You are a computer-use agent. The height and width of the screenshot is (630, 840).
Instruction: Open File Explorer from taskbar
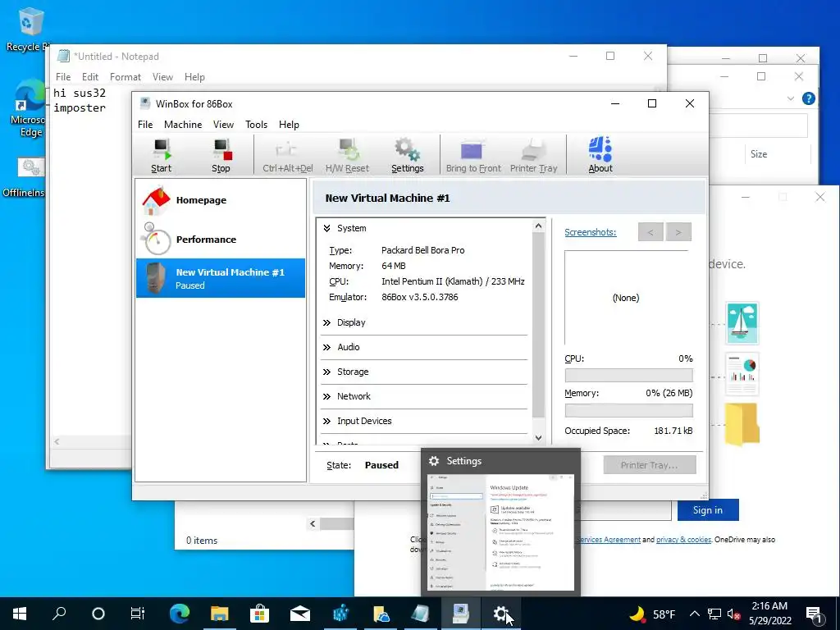[x=220, y=614]
